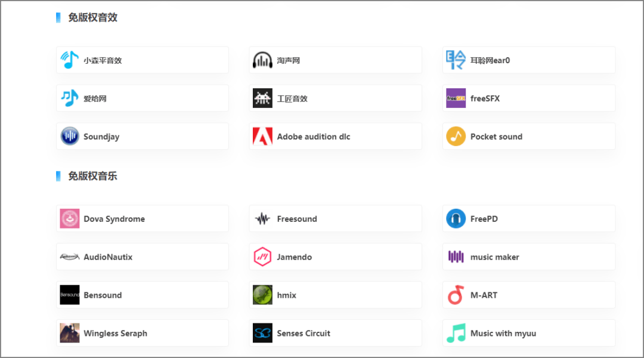Click the FreePD blue headphone icon
The image size is (644, 358).
click(456, 219)
